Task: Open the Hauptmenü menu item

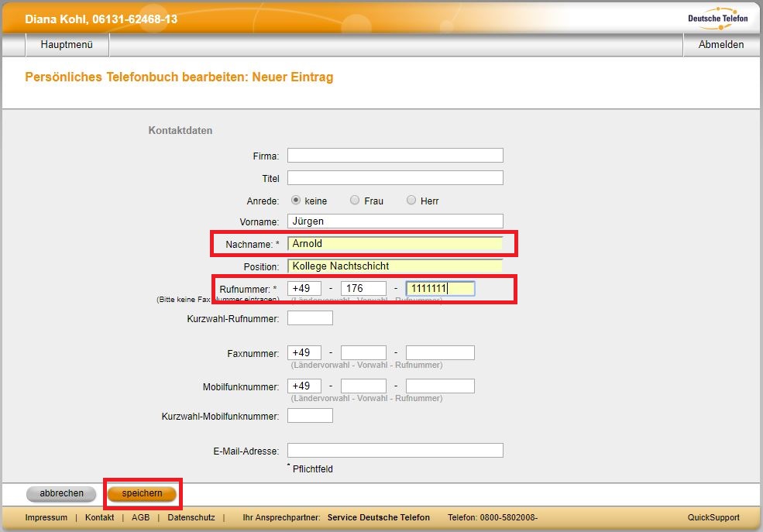Action: point(67,45)
